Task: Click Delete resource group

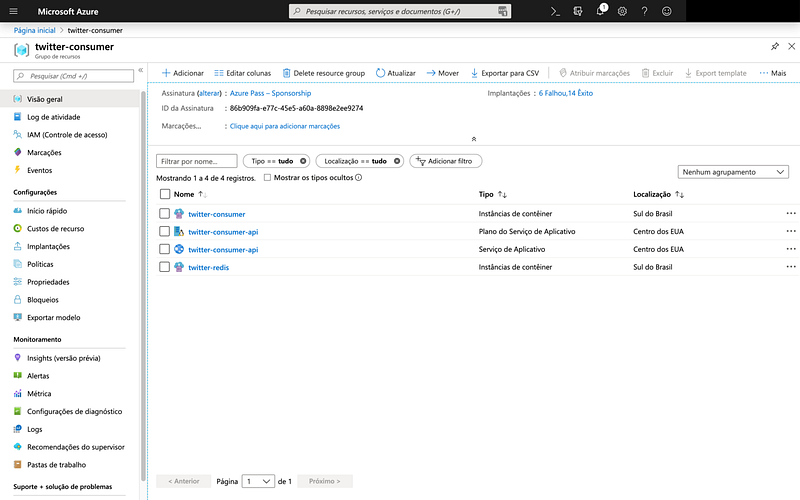Action: tap(324, 73)
